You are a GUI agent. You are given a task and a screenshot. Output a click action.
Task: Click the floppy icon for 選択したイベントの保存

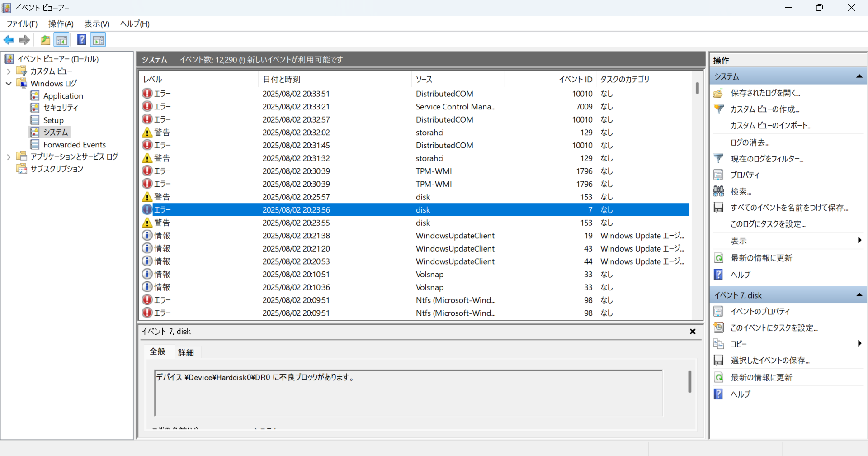[x=718, y=360]
